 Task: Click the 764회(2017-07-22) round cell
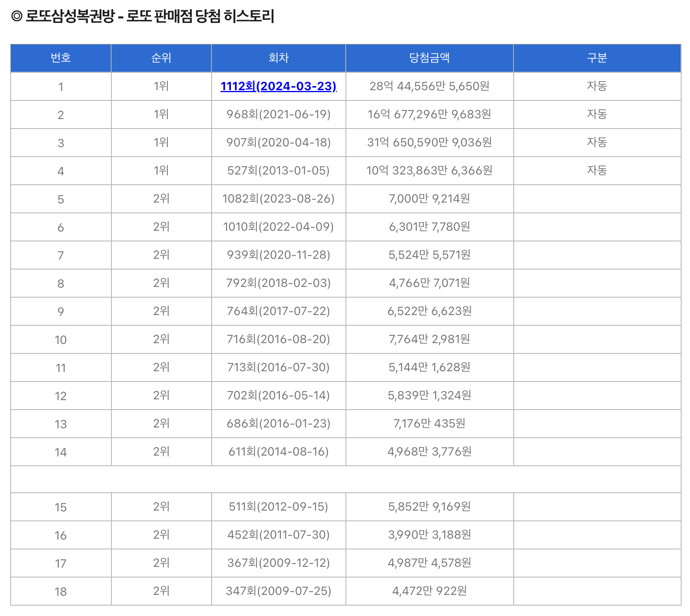coord(278,311)
